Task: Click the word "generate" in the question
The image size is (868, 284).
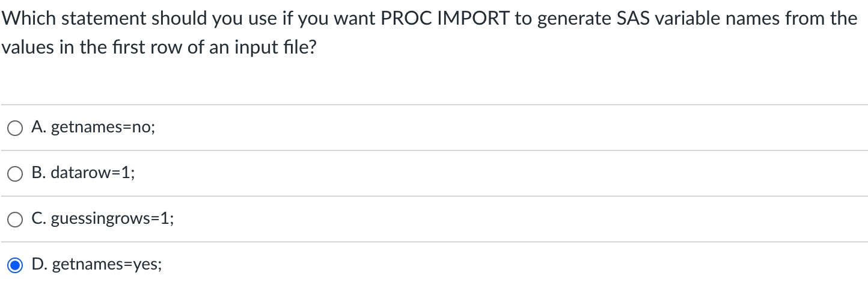Action: point(574,19)
